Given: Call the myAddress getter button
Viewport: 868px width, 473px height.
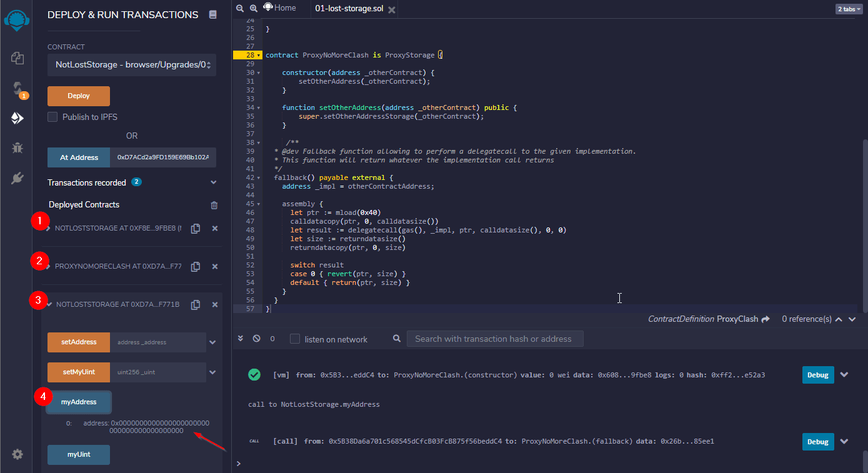Looking at the screenshot, I should 79,402.
